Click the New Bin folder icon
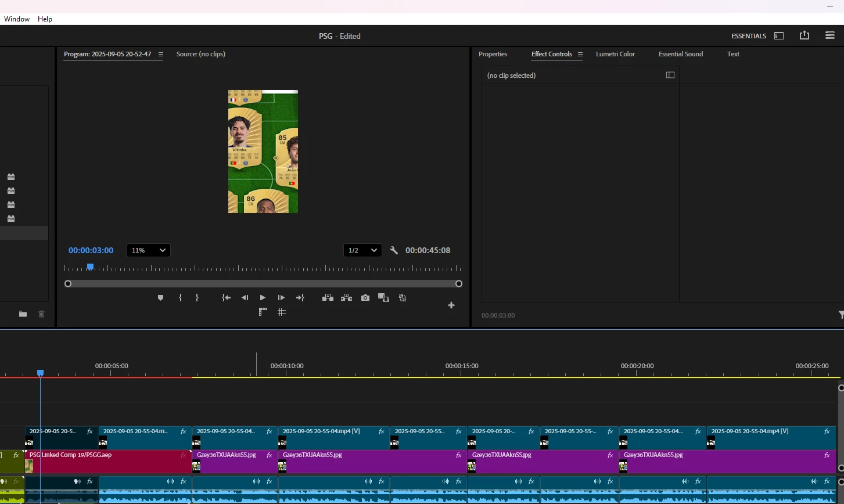Viewport: 844px width, 504px height. coord(23,314)
